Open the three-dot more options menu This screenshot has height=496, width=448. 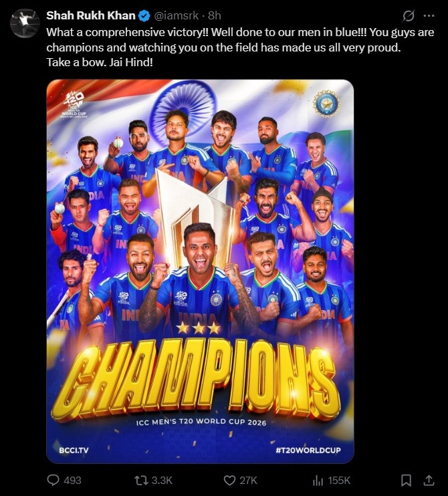(429, 15)
